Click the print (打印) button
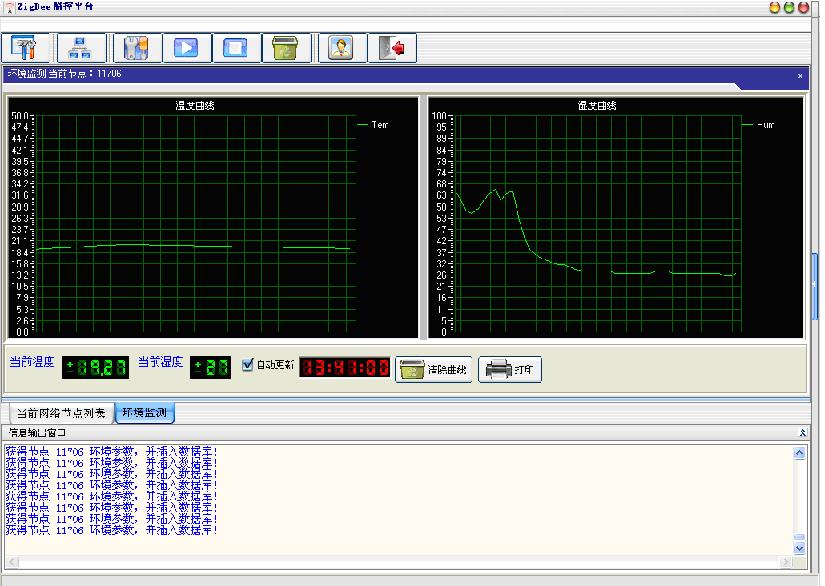The height and width of the screenshot is (586, 825). click(x=510, y=369)
